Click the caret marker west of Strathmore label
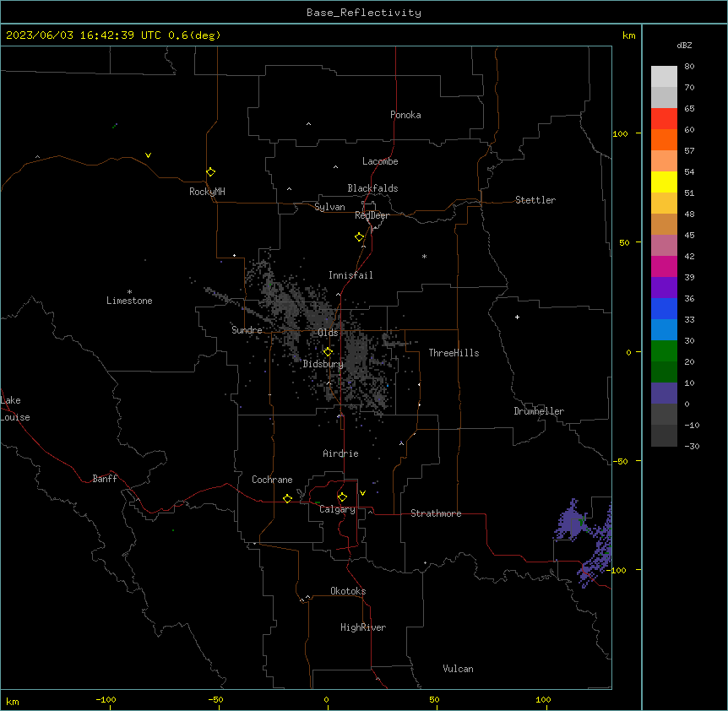 [x=371, y=512]
